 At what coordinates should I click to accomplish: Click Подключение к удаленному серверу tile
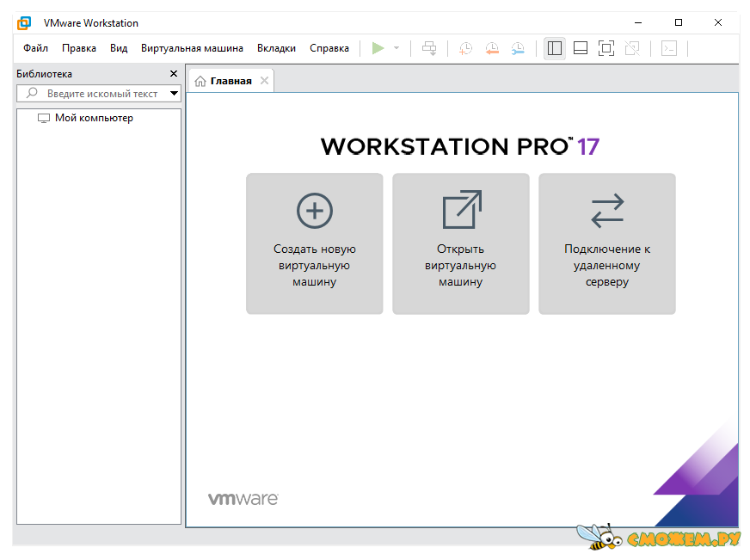[x=607, y=243]
